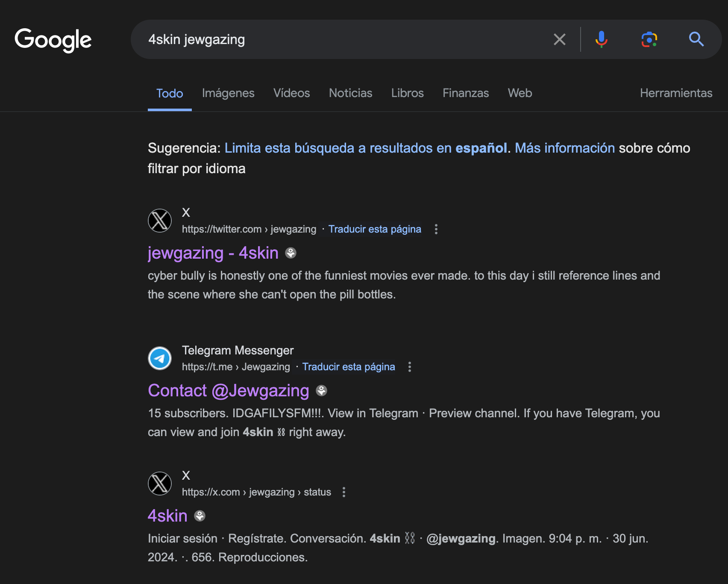Open three-dot menu for twitter.com result

pos(436,229)
